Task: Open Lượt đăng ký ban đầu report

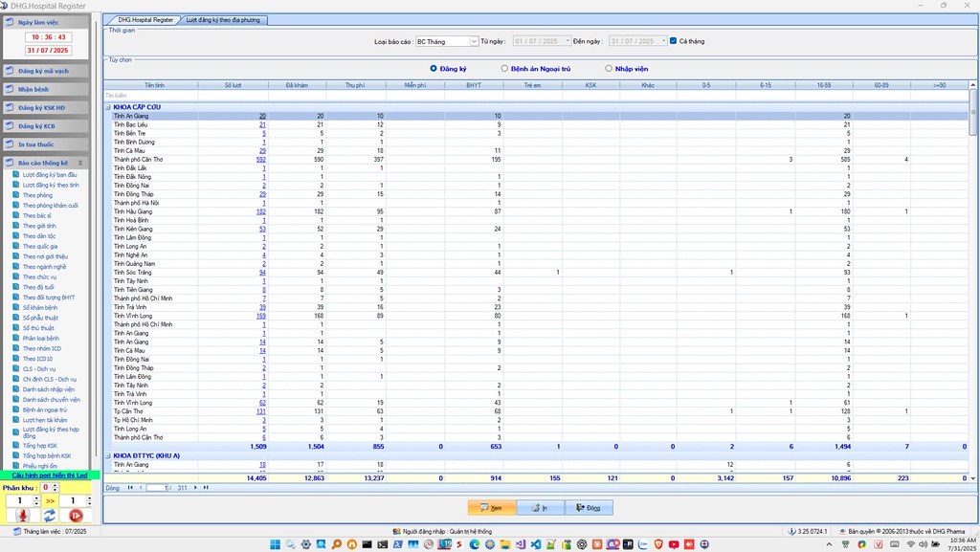Action: tap(50, 175)
